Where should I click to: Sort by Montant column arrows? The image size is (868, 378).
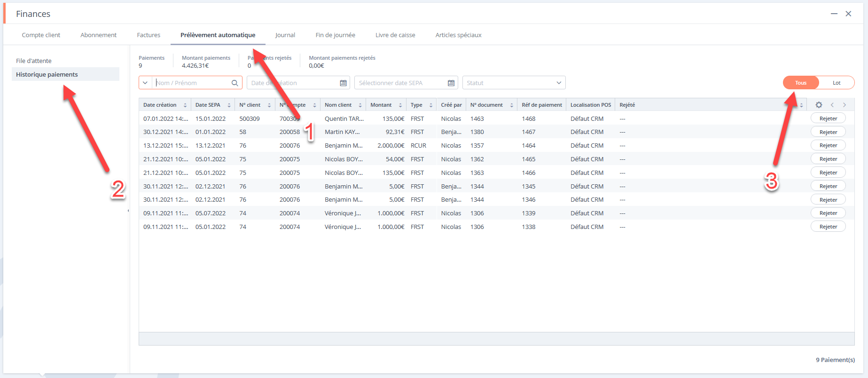400,105
